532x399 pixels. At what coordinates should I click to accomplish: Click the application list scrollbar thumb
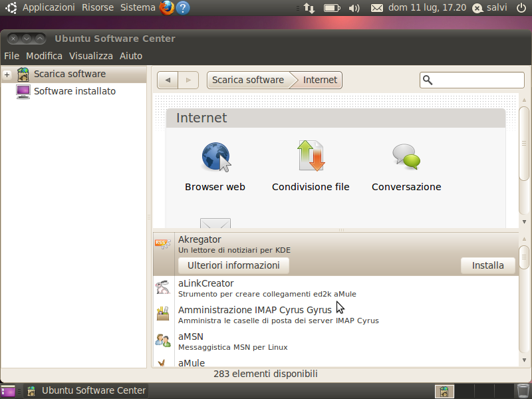[x=524, y=257]
